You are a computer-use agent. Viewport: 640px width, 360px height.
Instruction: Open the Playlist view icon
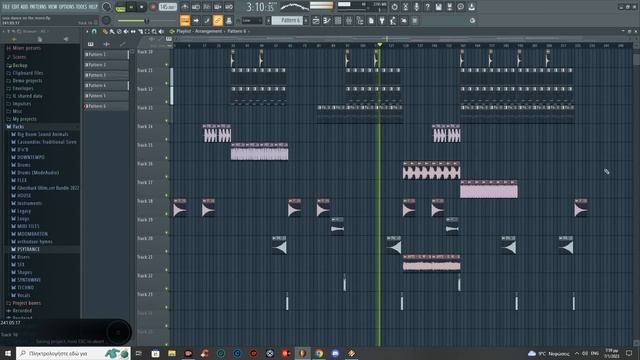(x=316, y=20)
